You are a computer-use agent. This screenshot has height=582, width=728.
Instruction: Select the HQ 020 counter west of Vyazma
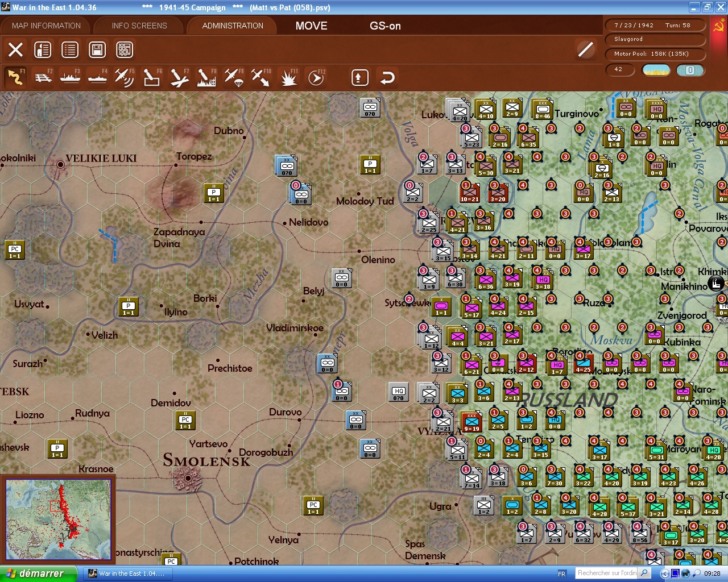(399, 392)
